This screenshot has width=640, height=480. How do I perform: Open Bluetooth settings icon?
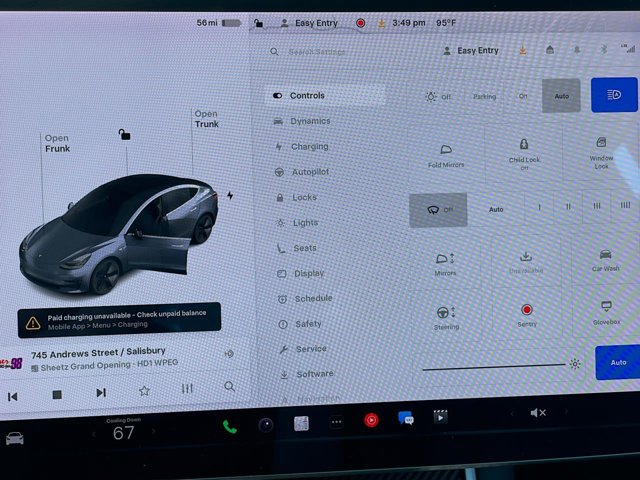click(x=604, y=49)
